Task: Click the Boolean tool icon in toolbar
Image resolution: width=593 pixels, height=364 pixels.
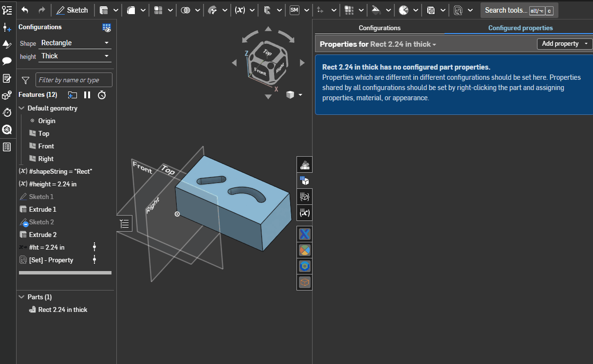Action: 185,10
